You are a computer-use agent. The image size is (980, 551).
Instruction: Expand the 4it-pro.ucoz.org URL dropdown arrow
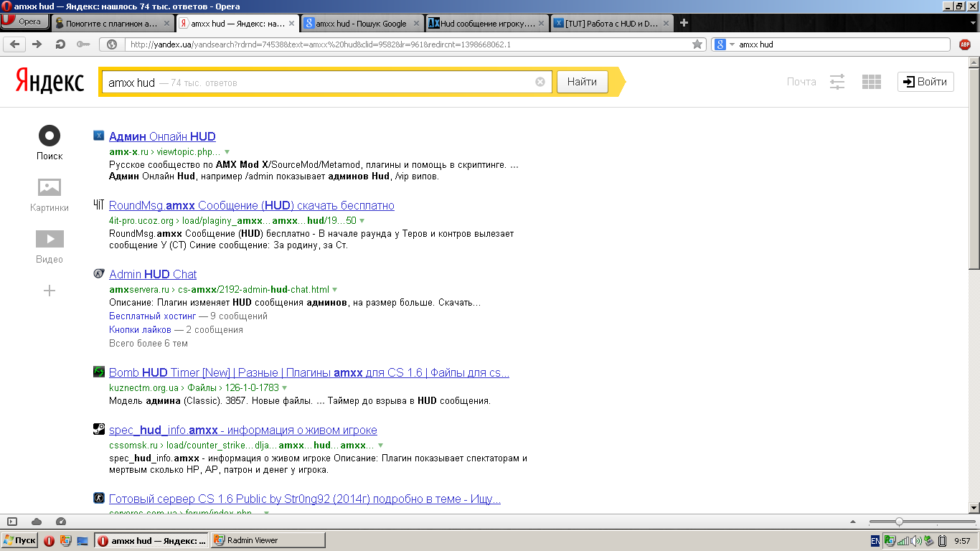[x=362, y=221]
